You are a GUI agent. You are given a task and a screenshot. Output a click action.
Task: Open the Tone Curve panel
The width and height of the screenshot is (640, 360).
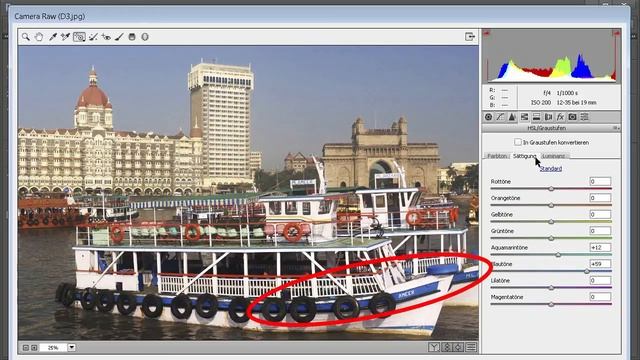[500, 117]
